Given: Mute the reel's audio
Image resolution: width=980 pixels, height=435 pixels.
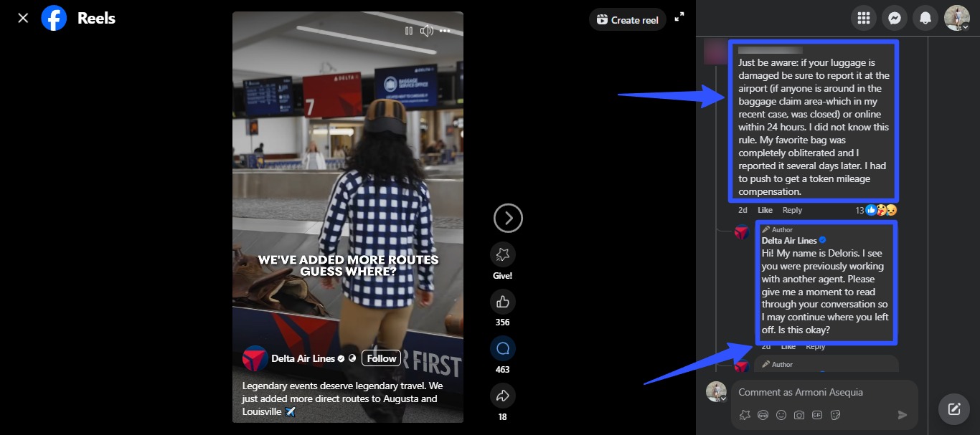Looking at the screenshot, I should pos(426,31).
